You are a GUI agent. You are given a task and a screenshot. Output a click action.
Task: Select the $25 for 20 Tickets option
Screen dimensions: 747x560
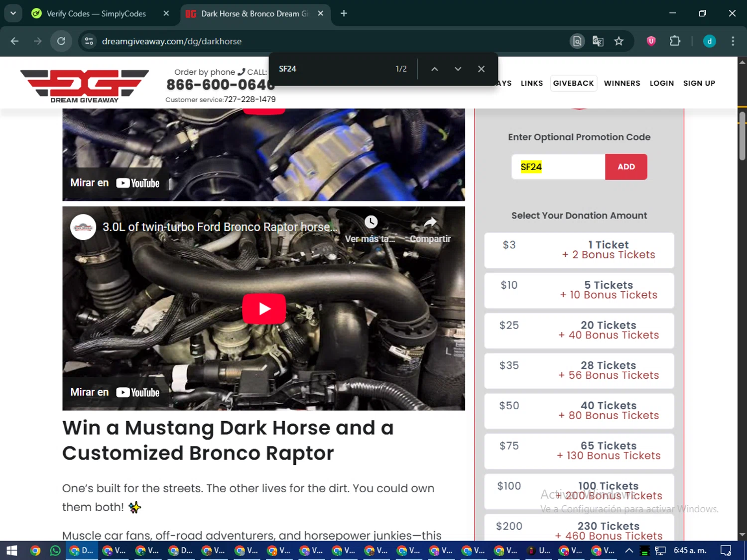(x=579, y=331)
